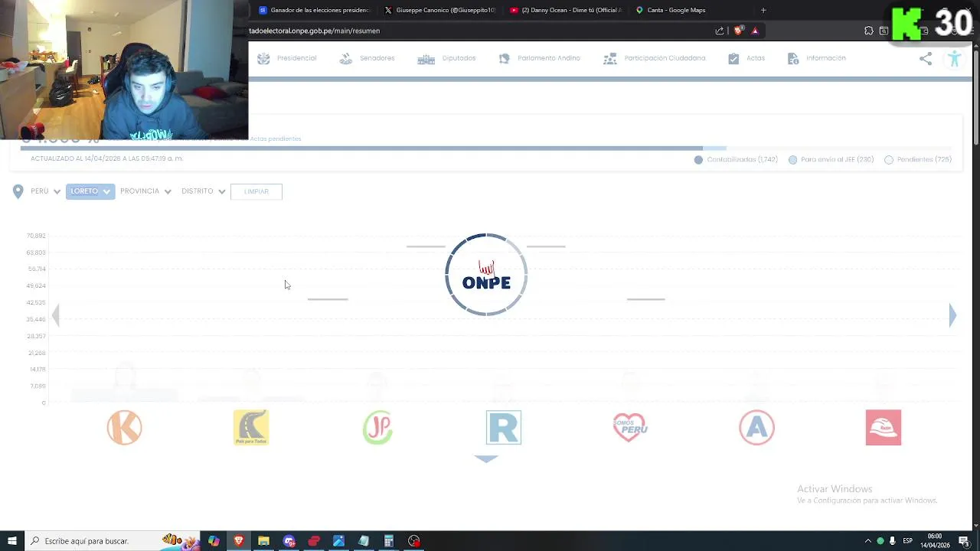
Task: Click the browser address bar URL
Action: 314,31
